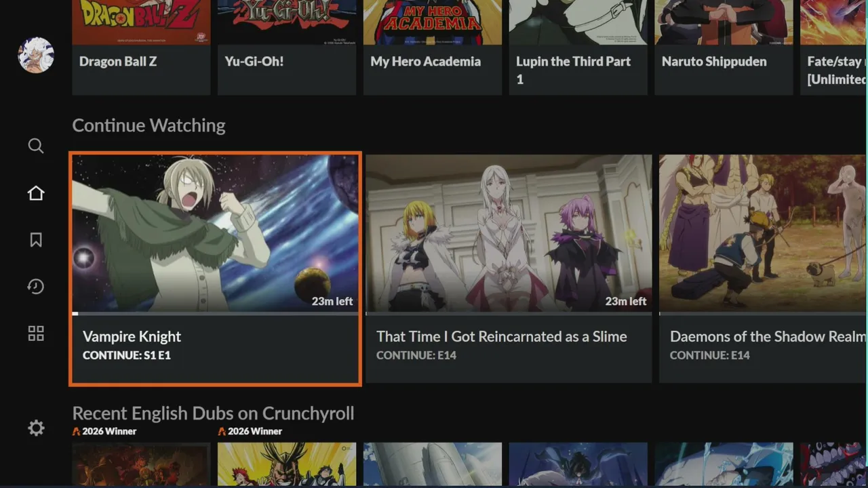The height and width of the screenshot is (488, 868).
Task: Click the Vampire Knight title text
Action: [x=132, y=336]
